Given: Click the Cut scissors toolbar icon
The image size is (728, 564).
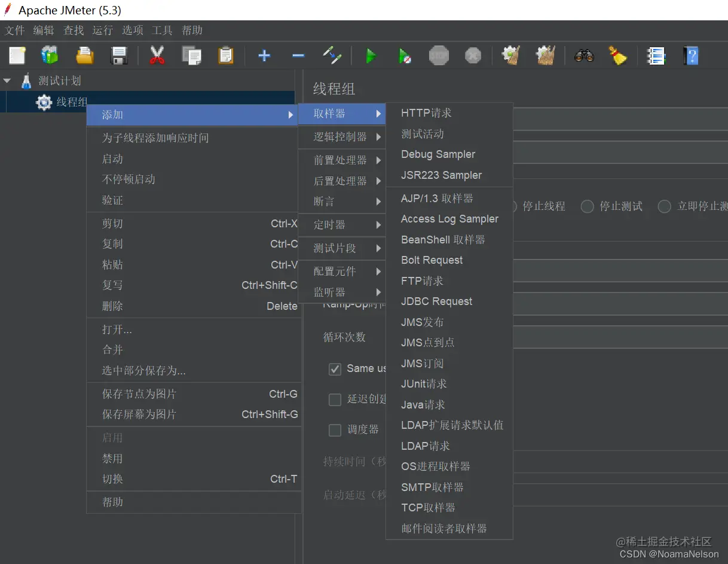Looking at the screenshot, I should (156, 55).
